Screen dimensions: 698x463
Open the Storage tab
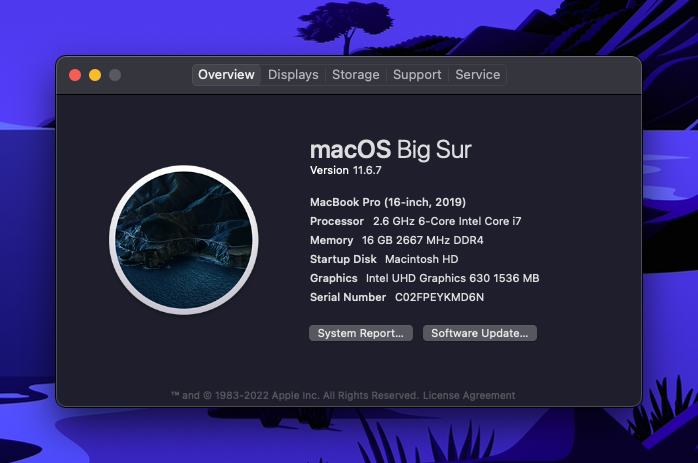[355, 75]
